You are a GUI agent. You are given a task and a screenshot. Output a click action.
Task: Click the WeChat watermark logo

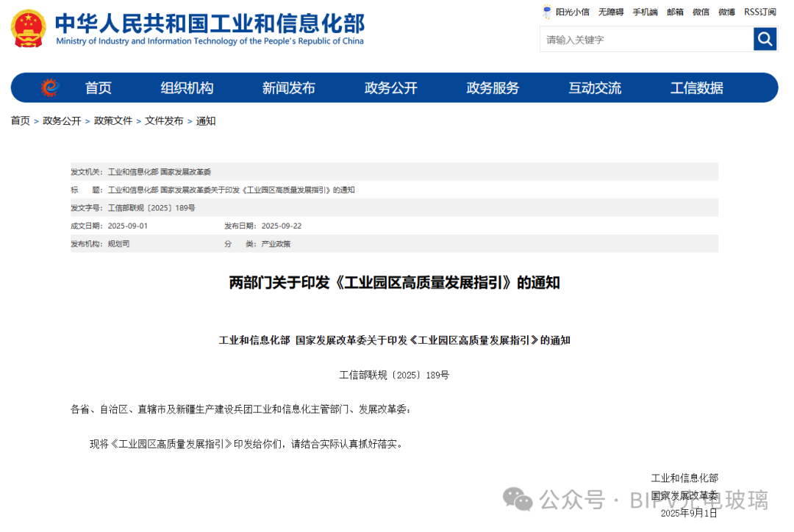click(518, 499)
